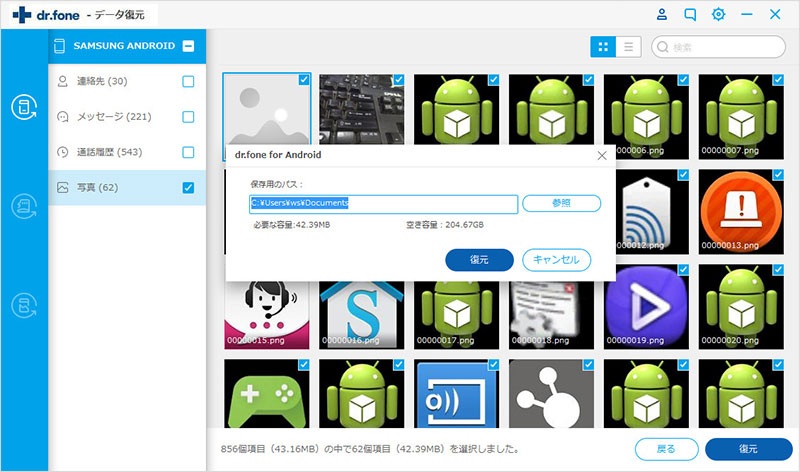
Task: Select 00000006.png thumbnail
Action: (x=646, y=117)
